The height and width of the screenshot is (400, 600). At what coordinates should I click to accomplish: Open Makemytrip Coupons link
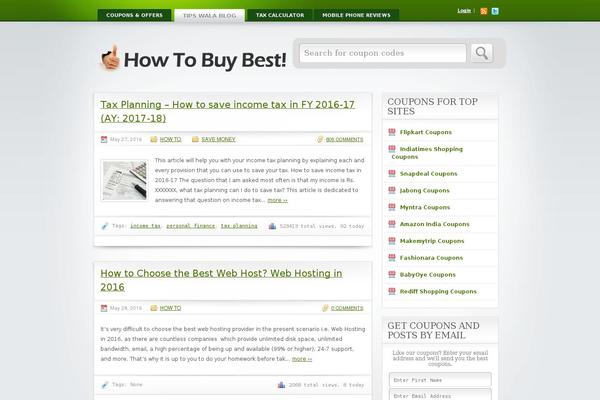click(x=432, y=241)
